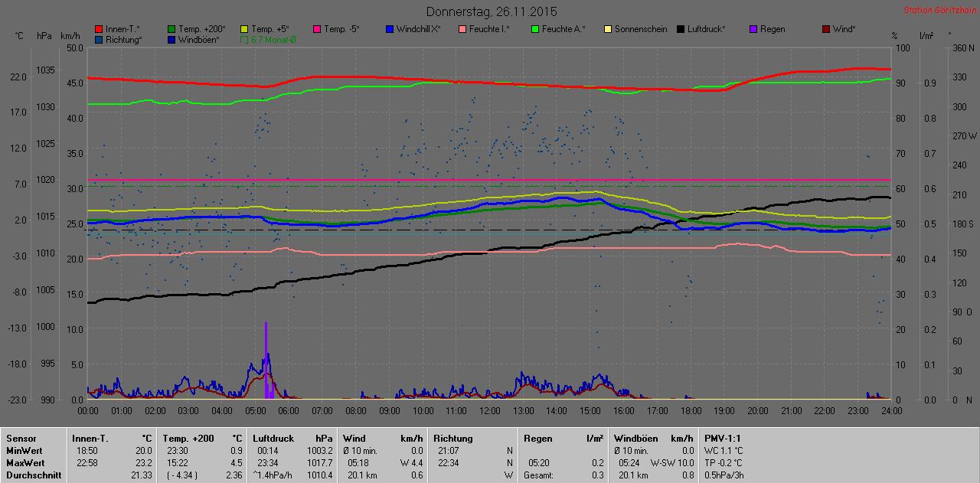980x483 pixels.
Task: Click the date title Donnerstag, 26.11.2015
Action: coord(492,11)
